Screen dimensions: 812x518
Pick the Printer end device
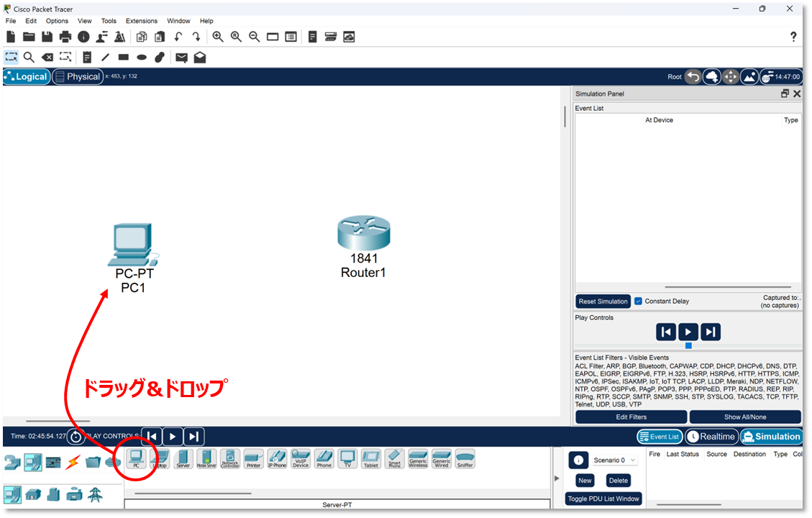tap(253, 459)
